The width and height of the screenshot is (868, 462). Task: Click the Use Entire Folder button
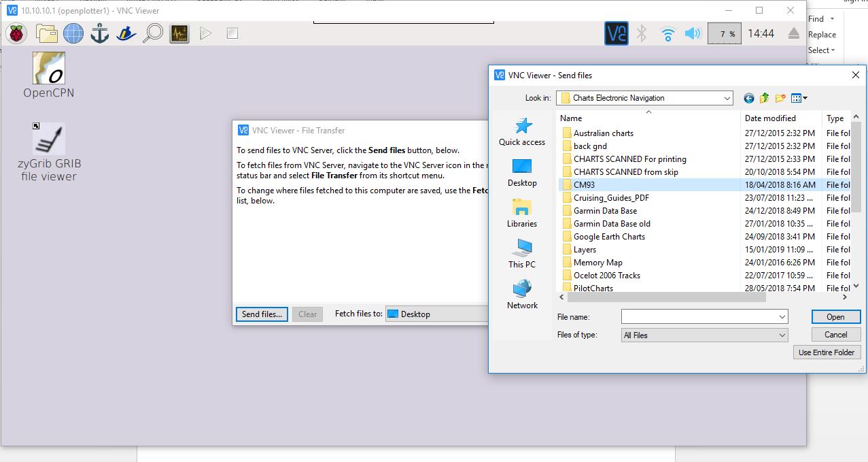tap(827, 352)
